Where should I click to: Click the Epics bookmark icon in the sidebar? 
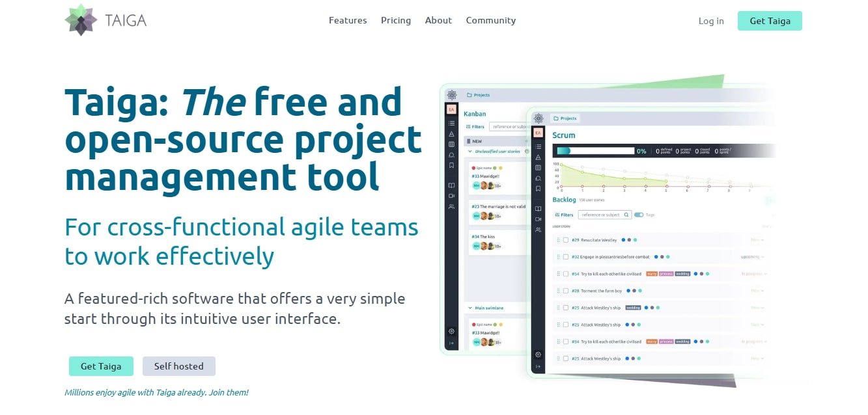point(538,187)
